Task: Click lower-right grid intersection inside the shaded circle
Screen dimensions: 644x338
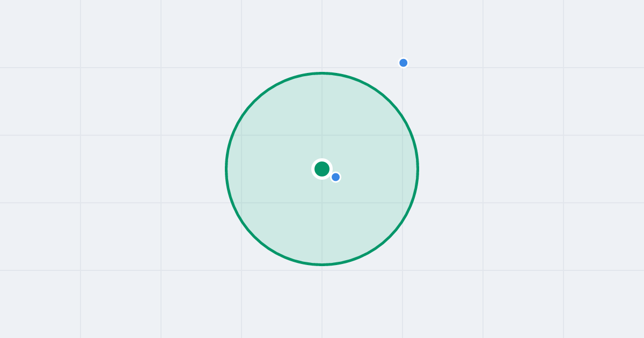Action: click(402, 203)
